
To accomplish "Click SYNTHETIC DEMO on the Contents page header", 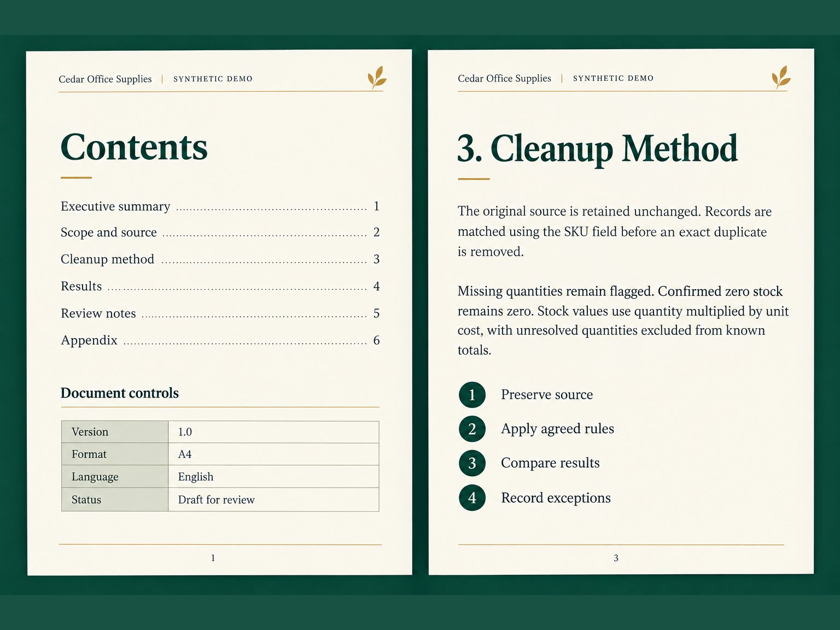I will point(213,79).
